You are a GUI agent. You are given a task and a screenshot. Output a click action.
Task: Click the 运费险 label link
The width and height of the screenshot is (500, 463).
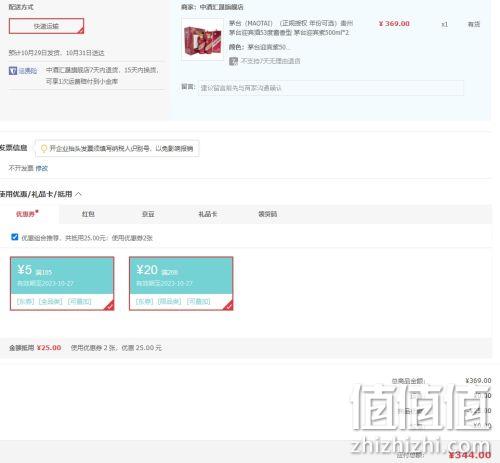[x=27, y=71]
